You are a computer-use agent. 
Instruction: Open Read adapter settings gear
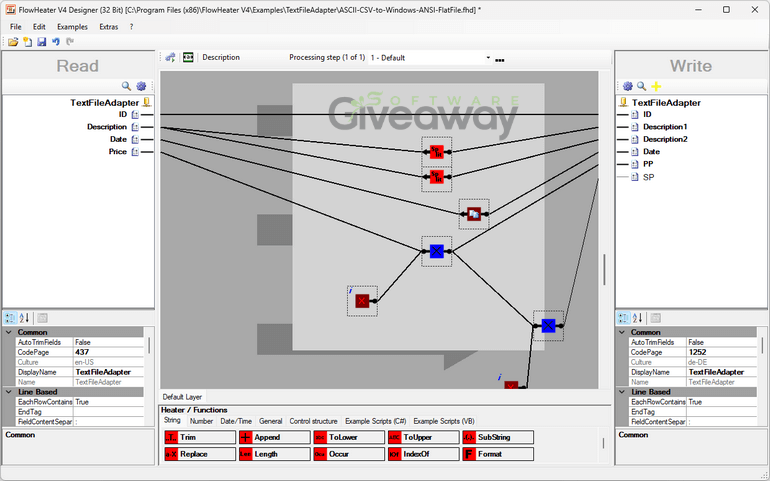(x=141, y=86)
